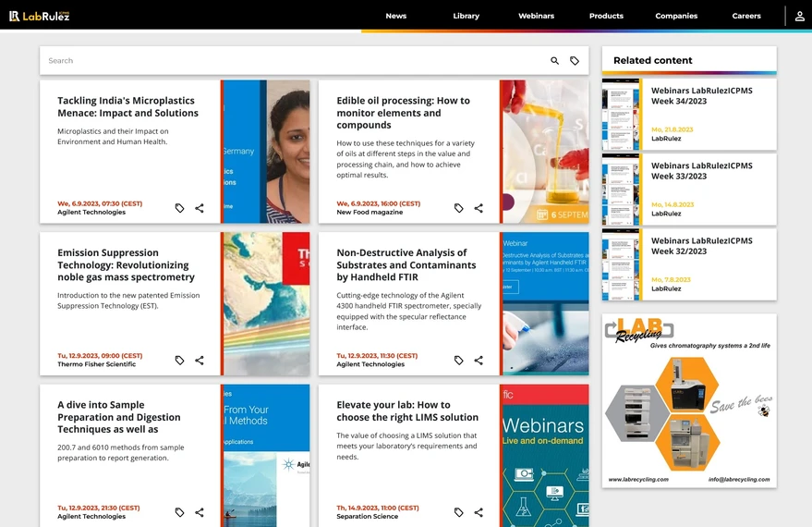Click the Sample Preparation Agilent cover image
812x527 pixels.
tap(266, 456)
